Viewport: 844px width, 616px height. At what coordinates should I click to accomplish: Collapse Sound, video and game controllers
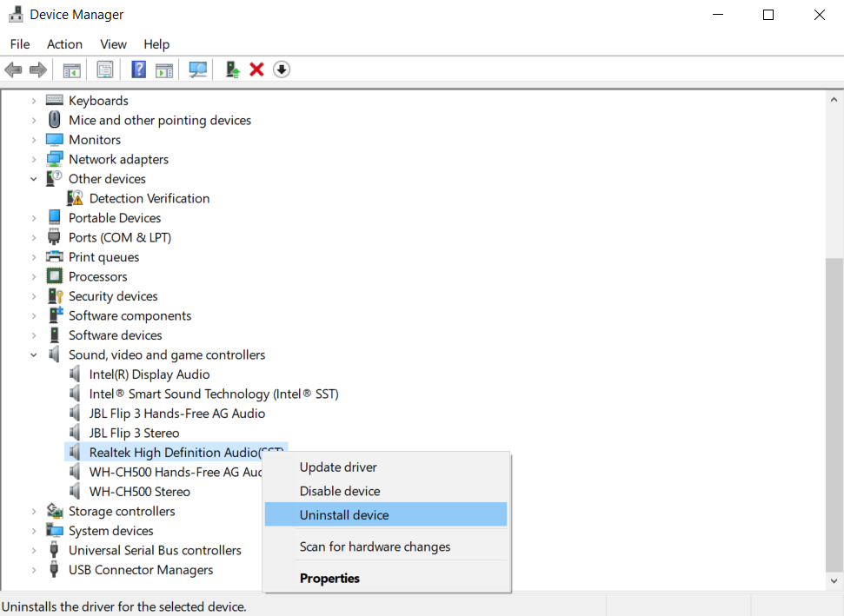33,354
